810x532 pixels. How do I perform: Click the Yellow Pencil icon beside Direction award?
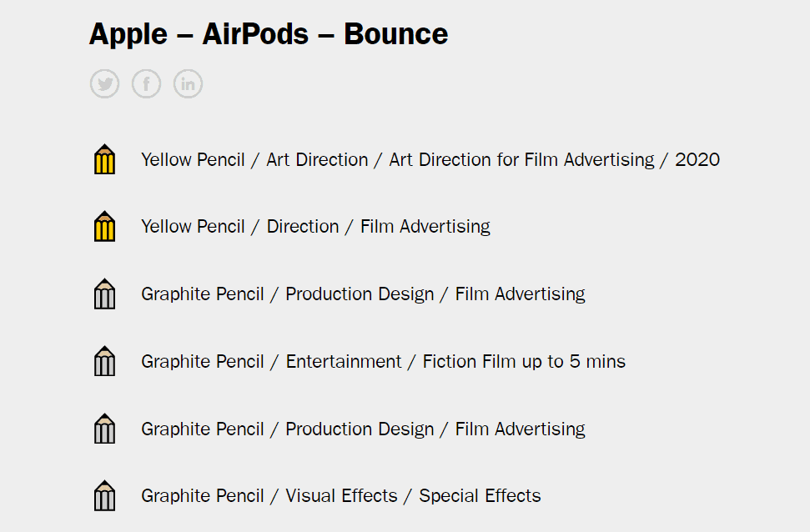tap(104, 227)
